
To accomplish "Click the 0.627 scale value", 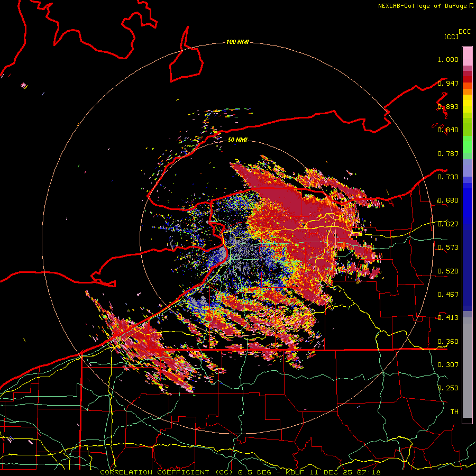I will [448, 224].
